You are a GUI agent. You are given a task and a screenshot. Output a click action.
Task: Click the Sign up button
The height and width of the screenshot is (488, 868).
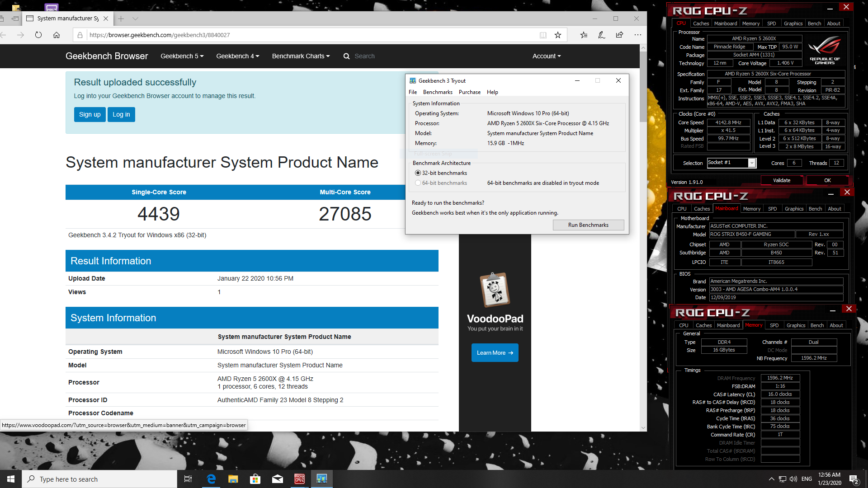(x=90, y=114)
